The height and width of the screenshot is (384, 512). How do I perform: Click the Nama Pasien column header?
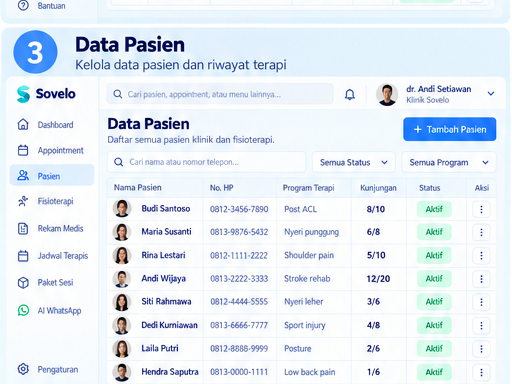138,188
